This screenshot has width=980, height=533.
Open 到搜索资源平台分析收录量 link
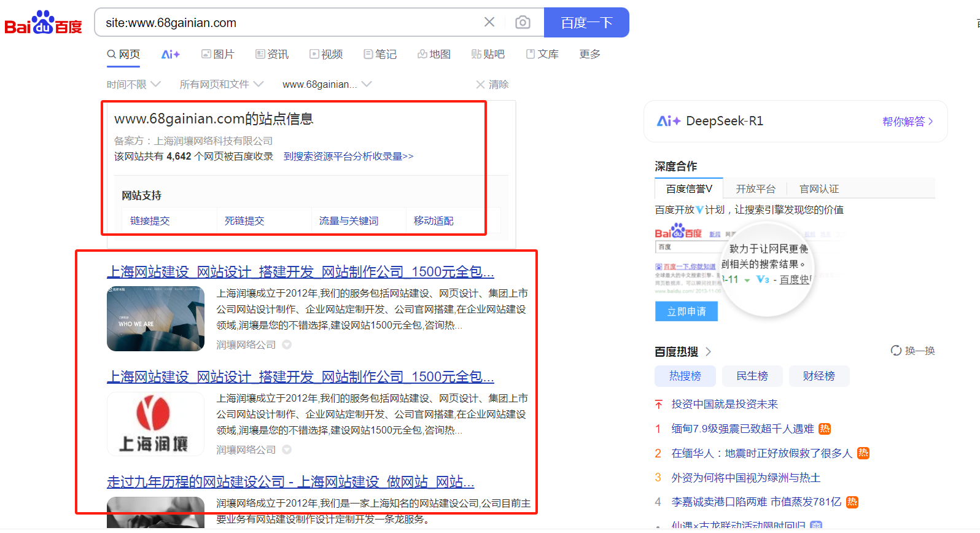coord(348,157)
